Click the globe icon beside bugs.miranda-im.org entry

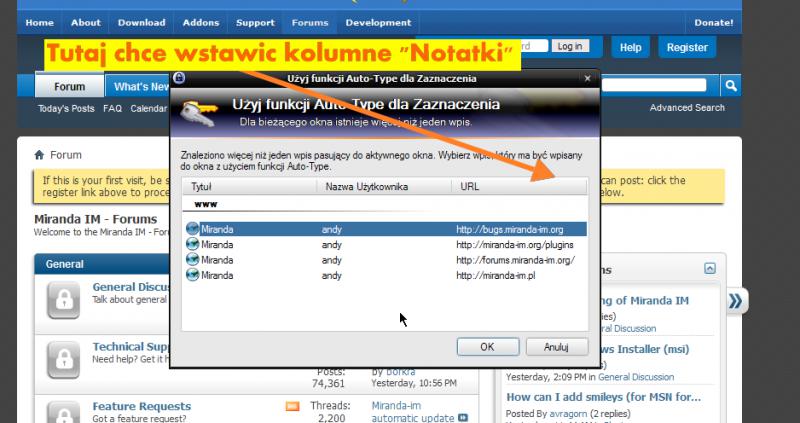click(192, 229)
